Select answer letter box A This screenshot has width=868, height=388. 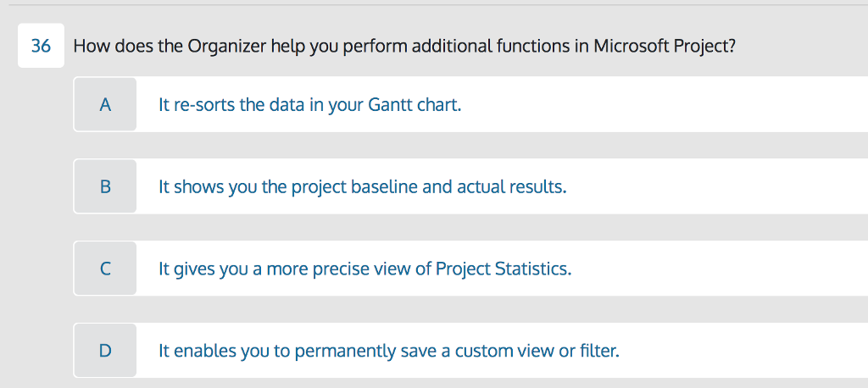coord(105,105)
